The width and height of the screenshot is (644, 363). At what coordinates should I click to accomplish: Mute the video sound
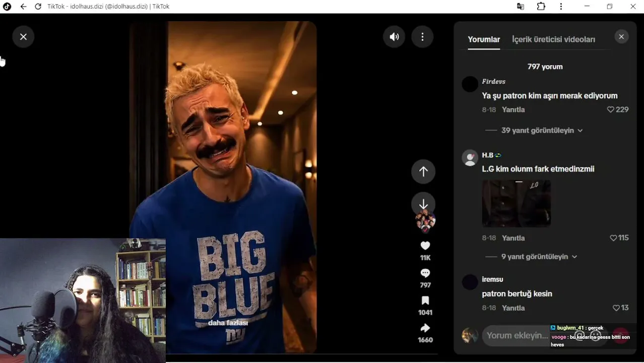(394, 37)
